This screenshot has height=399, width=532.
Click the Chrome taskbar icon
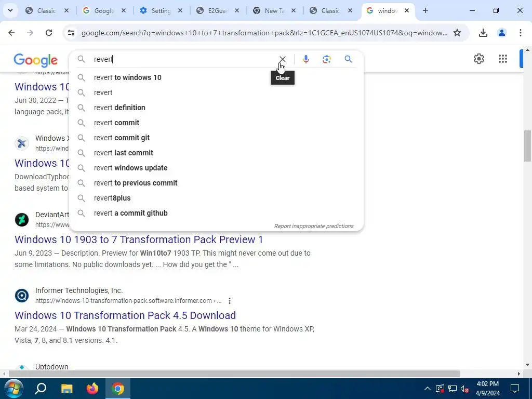pyautogui.click(x=118, y=389)
